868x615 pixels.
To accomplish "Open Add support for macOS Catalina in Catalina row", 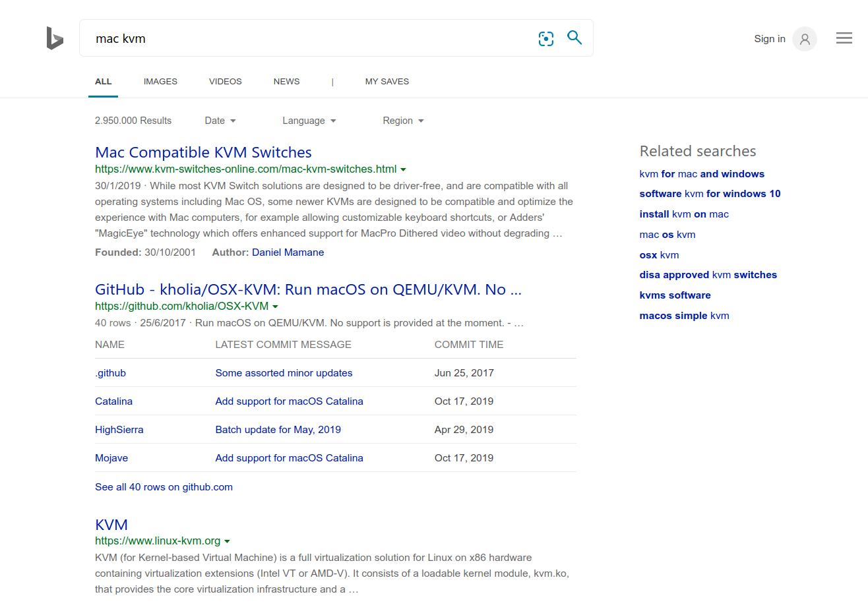I will pyautogui.click(x=289, y=401).
